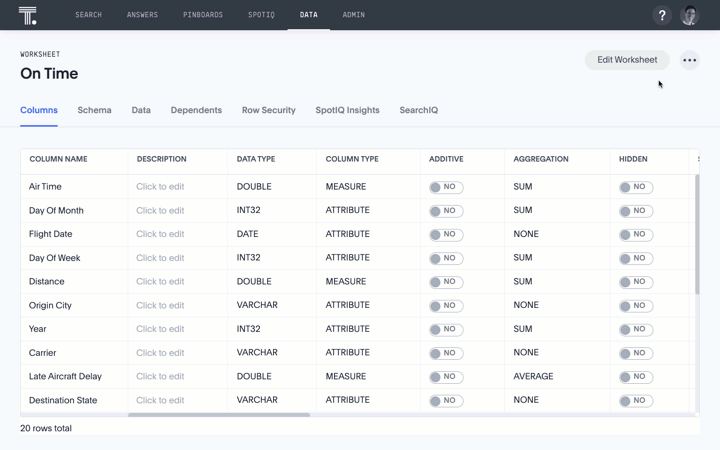The width and height of the screenshot is (720, 450).
Task: Select the Columns tab
Action: (x=39, y=110)
